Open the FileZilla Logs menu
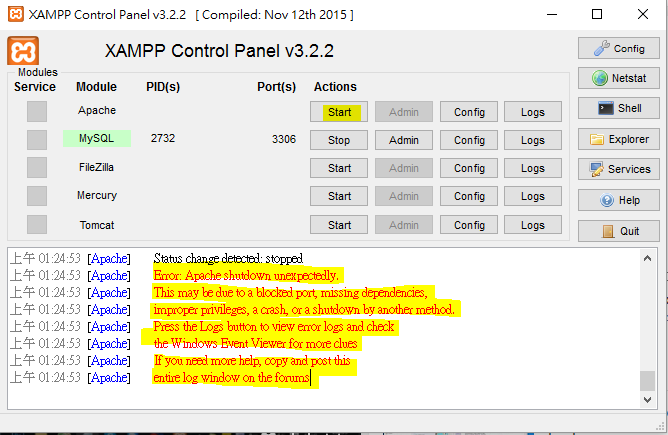The height and width of the screenshot is (435, 668). pos(533,168)
